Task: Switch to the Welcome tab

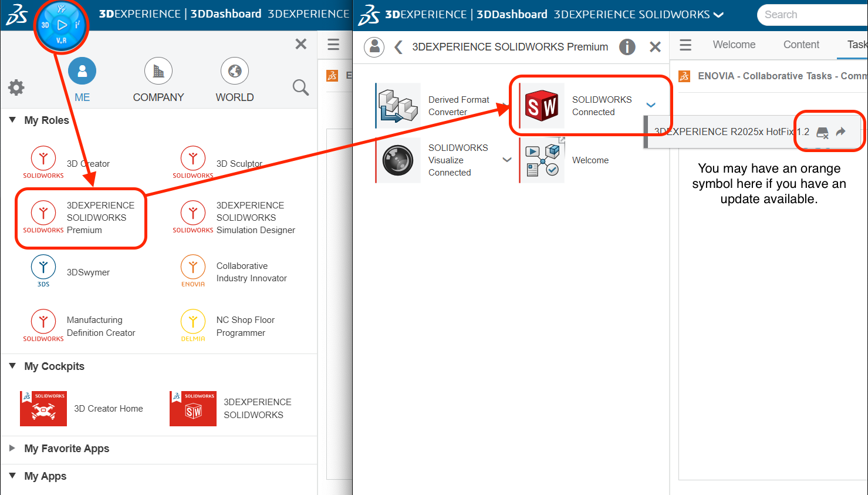Action: coord(734,45)
